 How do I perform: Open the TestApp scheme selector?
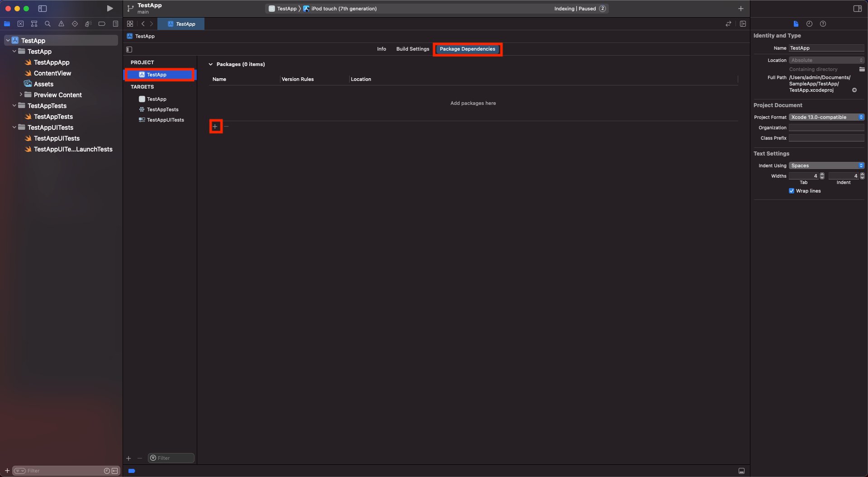click(283, 9)
